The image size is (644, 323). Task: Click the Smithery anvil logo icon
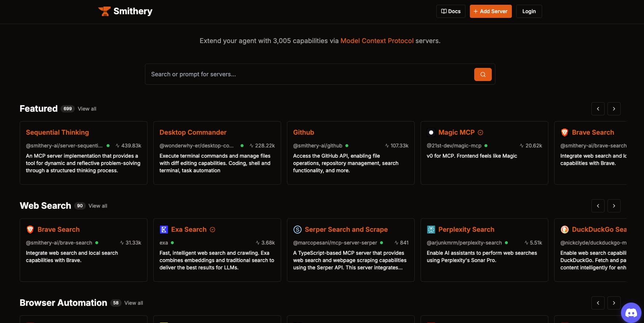pyautogui.click(x=104, y=11)
